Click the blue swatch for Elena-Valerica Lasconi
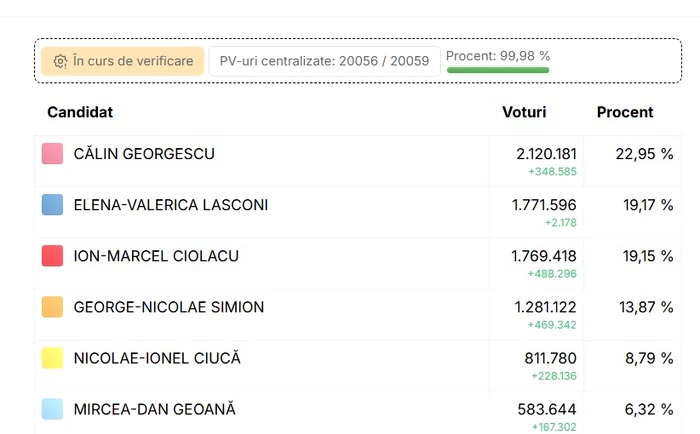Screen dimensions: 700x434 [x=52, y=204]
